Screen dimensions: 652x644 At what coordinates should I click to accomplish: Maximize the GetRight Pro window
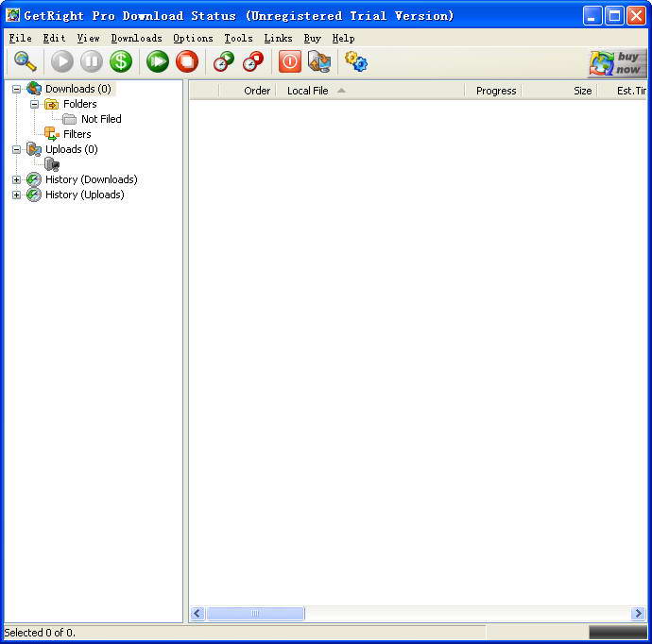pyautogui.click(x=614, y=16)
